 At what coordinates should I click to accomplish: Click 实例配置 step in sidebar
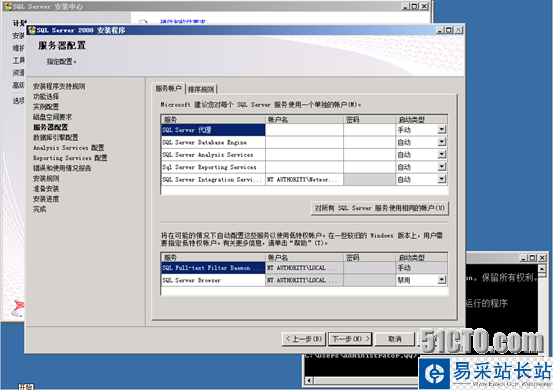46,106
